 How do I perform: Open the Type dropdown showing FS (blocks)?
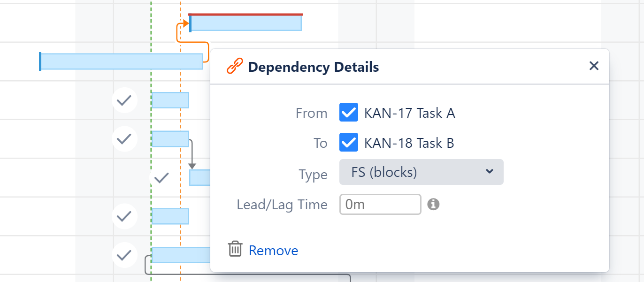pos(421,172)
